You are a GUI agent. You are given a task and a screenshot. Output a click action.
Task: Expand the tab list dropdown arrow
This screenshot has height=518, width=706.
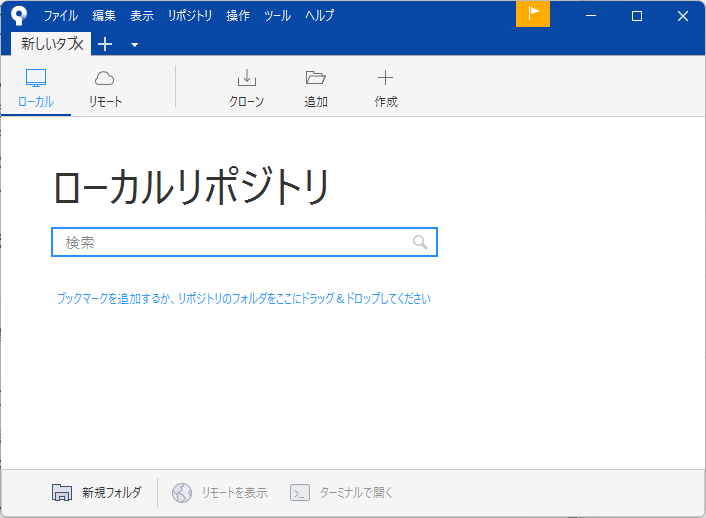point(135,45)
